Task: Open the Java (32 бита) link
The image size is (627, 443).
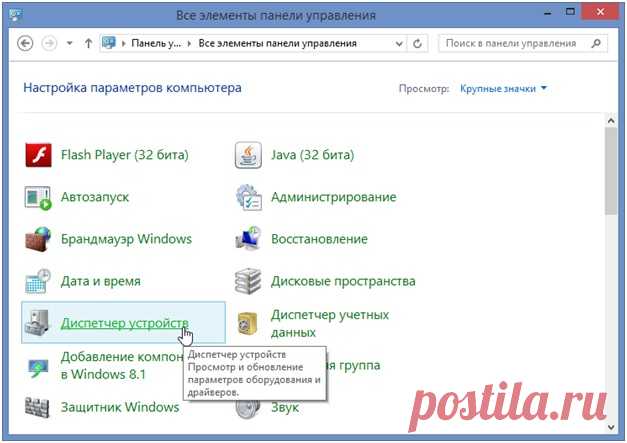Action: click(x=313, y=155)
